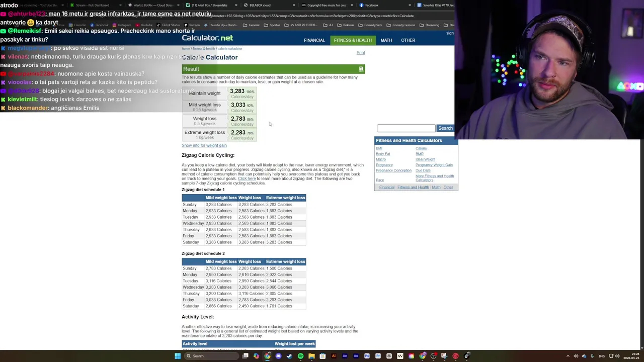Open Pregnancy Conception calculator link
Image resolution: width=644 pixels, height=362 pixels.
[x=393, y=170]
